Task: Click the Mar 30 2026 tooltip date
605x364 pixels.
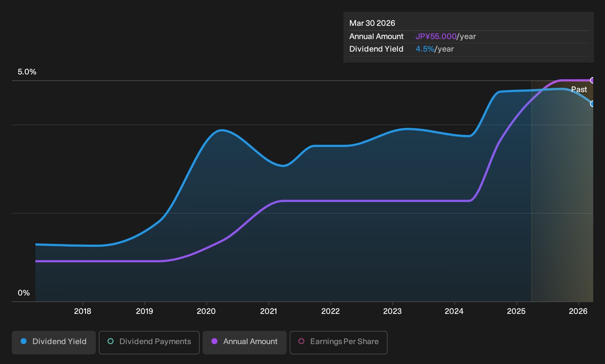Action: coord(372,23)
